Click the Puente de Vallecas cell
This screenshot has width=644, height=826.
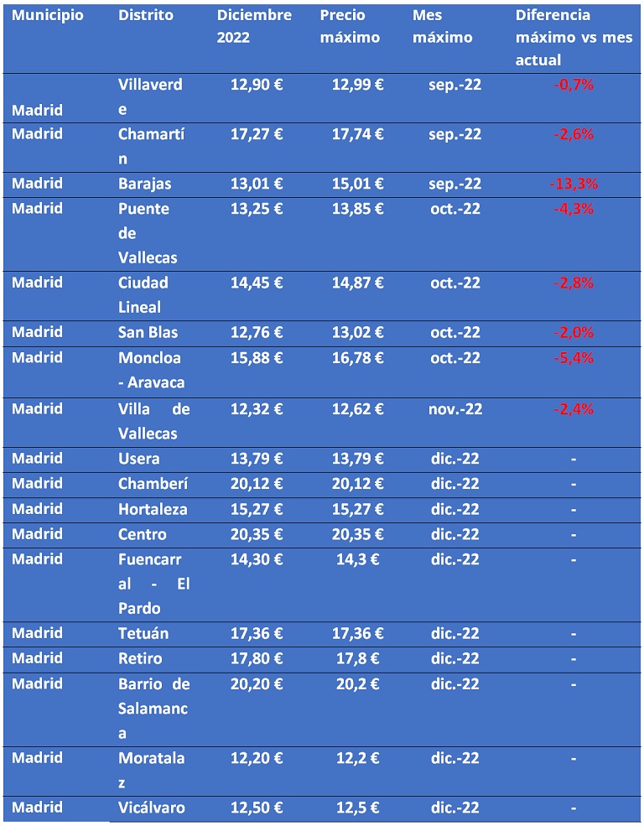click(148, 233)
